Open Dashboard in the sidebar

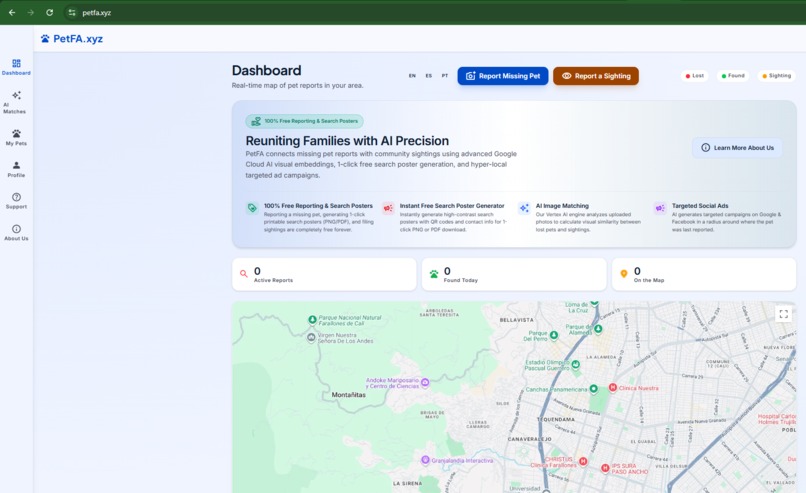coord(16,67)
